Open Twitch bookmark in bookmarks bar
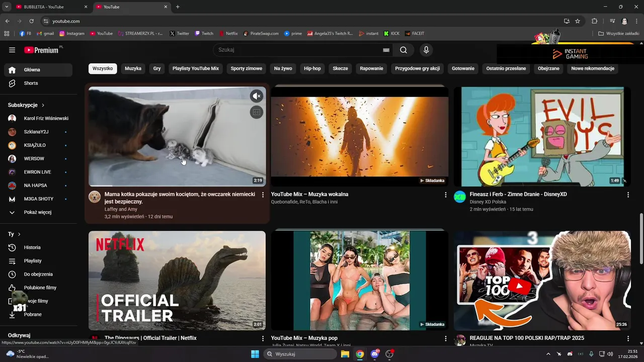The image size is (644, 362). 204,34
